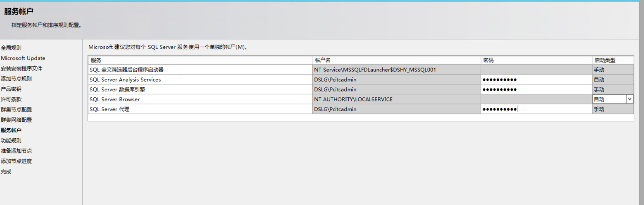Viewport: 644px width, 205px height.
Task: Click DSLG\Pcitcadmin account for 数据库引擎
Action: coord(397,89)
